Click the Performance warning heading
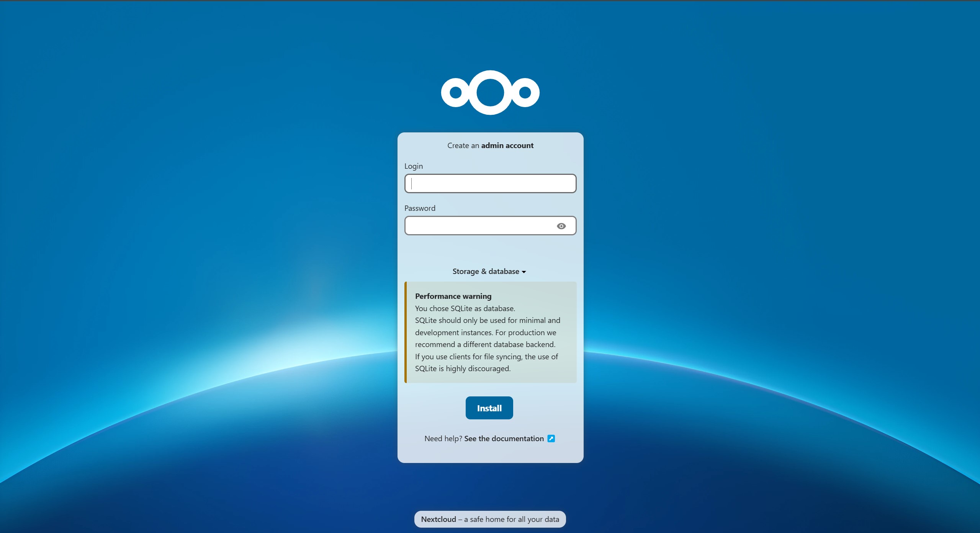This screenshot has height=533, width=980. [x=453, y=296]
